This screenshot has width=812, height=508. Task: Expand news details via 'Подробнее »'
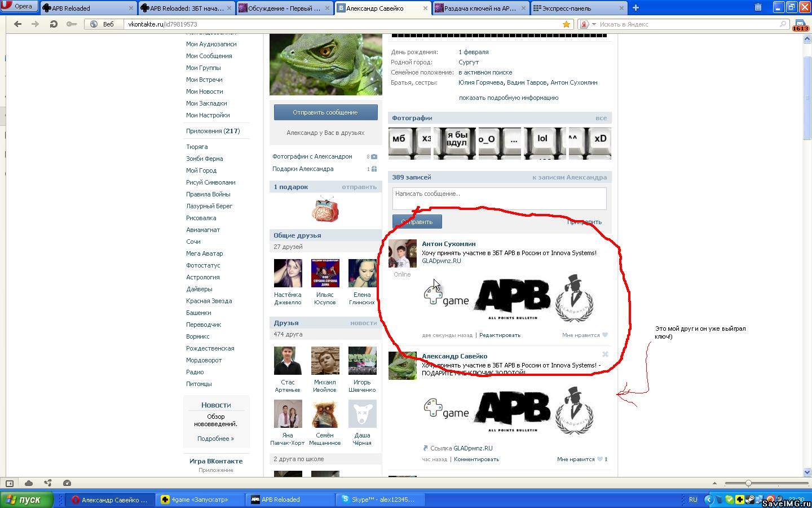pyautogui.click(x=215, y=439)
